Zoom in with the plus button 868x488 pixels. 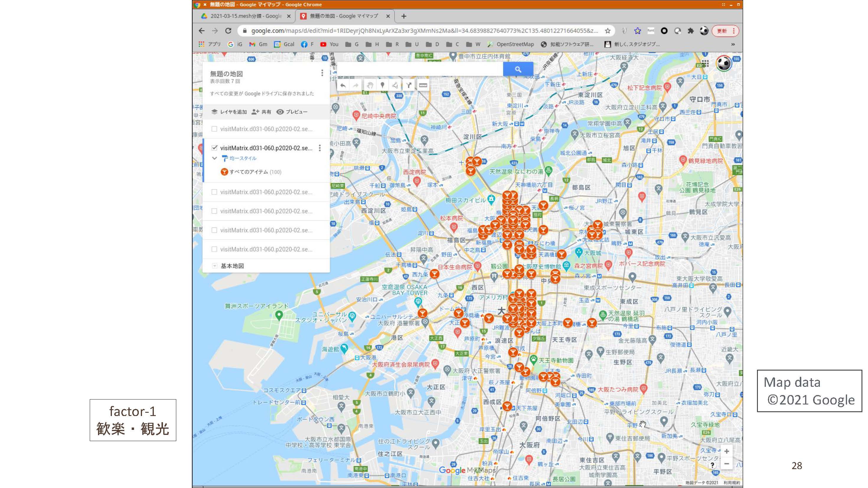pos(727,451)
